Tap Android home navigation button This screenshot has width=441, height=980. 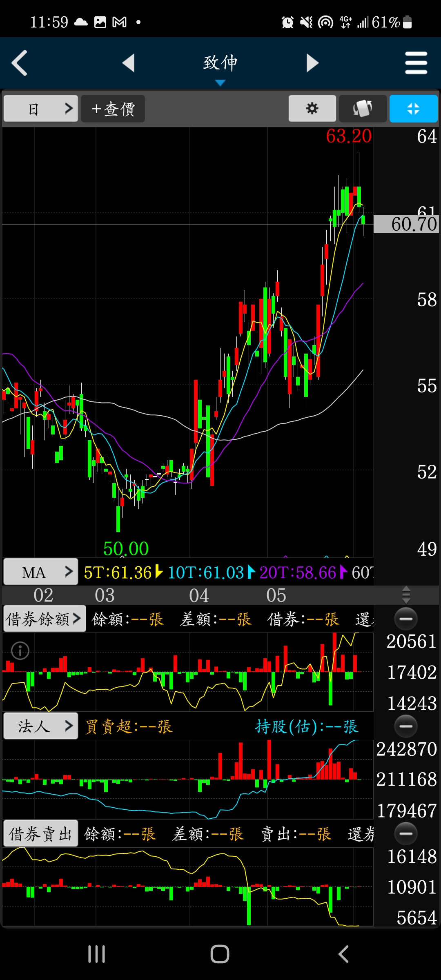pos(220,954)
